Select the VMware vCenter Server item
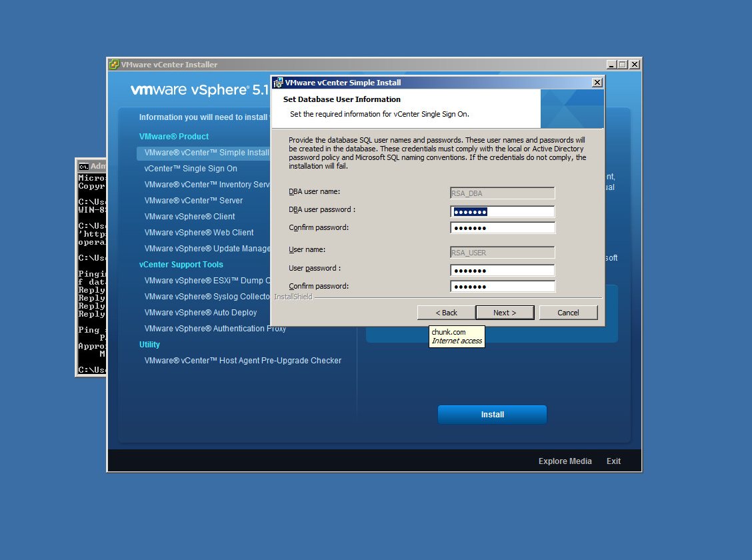This screenshot has height=560, width=752. [x=193, y=201]
